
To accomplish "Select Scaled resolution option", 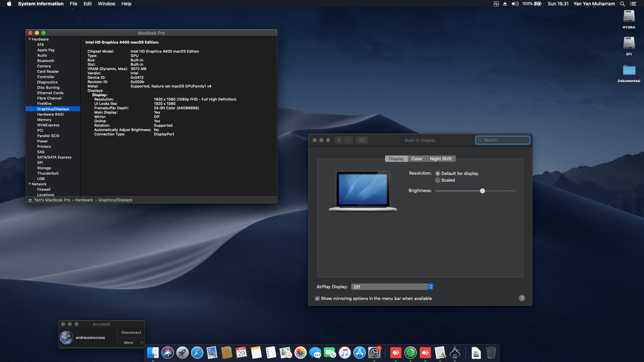I will (x=438, y=180).
